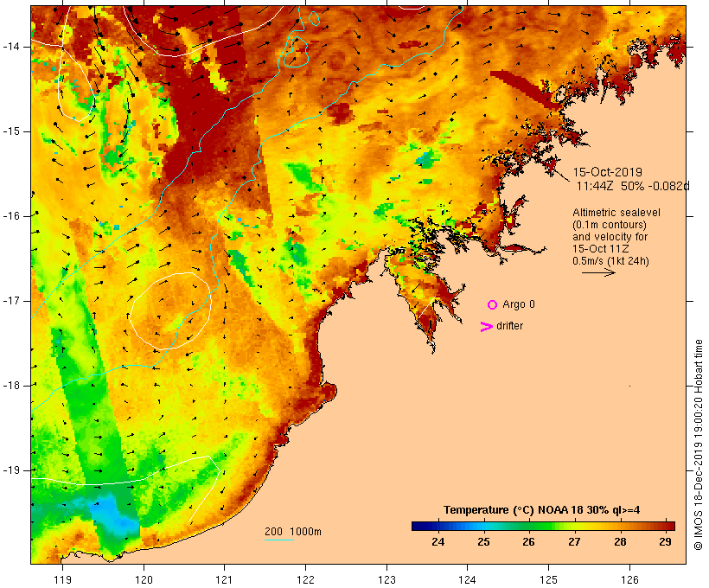709x588 pixels.
Task: Click the (0.1m contours) text
Action: (610, 225)
